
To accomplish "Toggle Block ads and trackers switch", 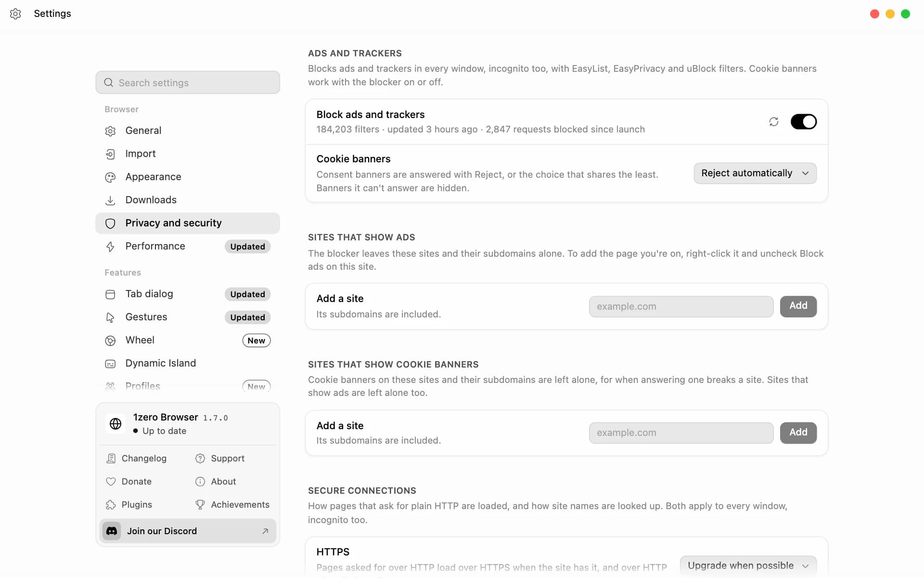I will [803, 122].
